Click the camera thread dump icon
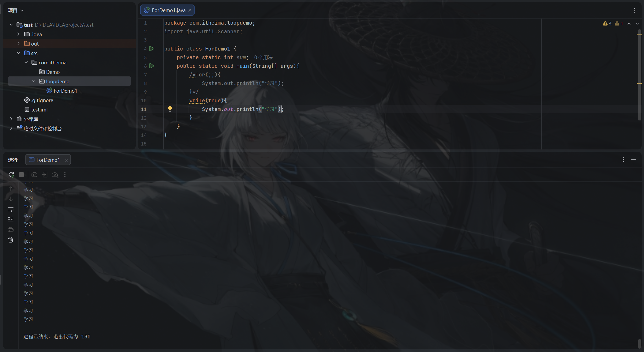This screenshot has height=352, width=644. tap(34, 175)
